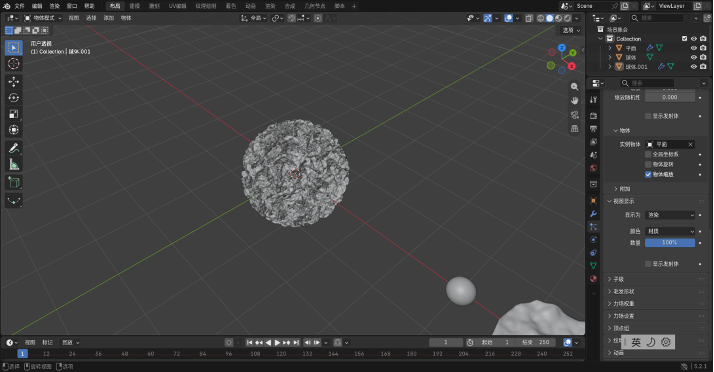Open the 文件 (File) menu
Viewport: 714px width, 372px height.
tap(20, 6)
